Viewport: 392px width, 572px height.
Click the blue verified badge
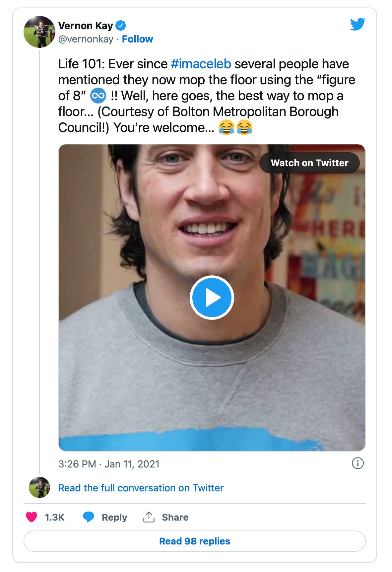pos(121,26)
